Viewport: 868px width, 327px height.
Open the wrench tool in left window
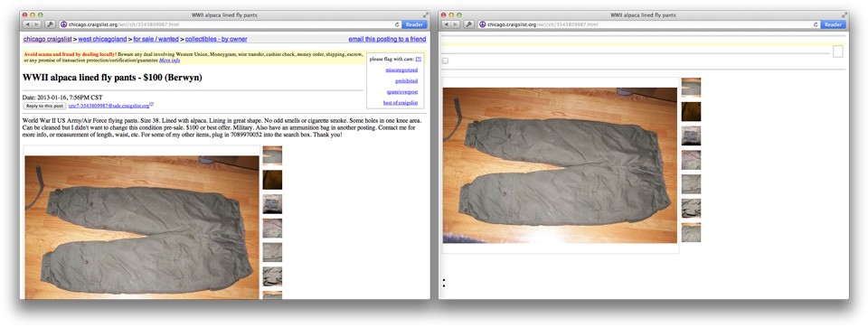(x=50, y=24)
